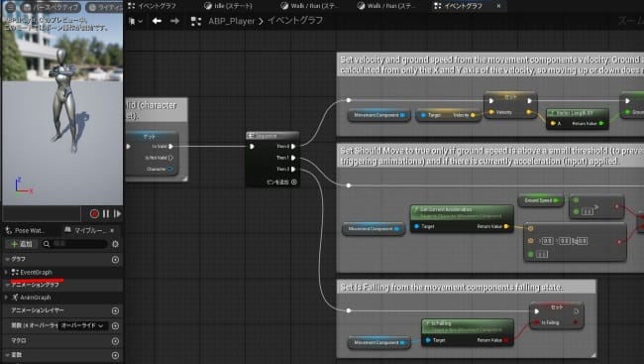Click the Is Valid output pin
Screen dimensions: 644x364
(x=170, y=146)
